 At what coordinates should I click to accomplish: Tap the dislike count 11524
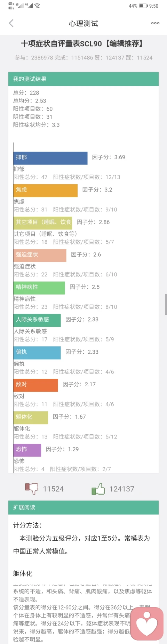[x=53, y=489]
